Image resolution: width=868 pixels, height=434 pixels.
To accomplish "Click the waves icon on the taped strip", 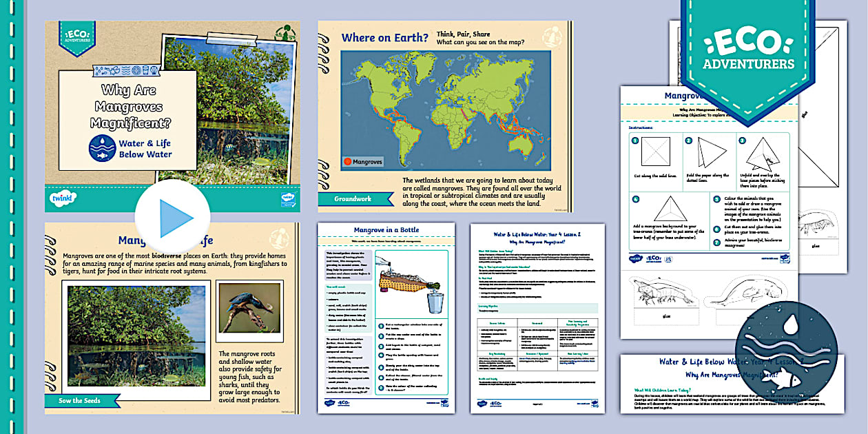I will (125, 70).
